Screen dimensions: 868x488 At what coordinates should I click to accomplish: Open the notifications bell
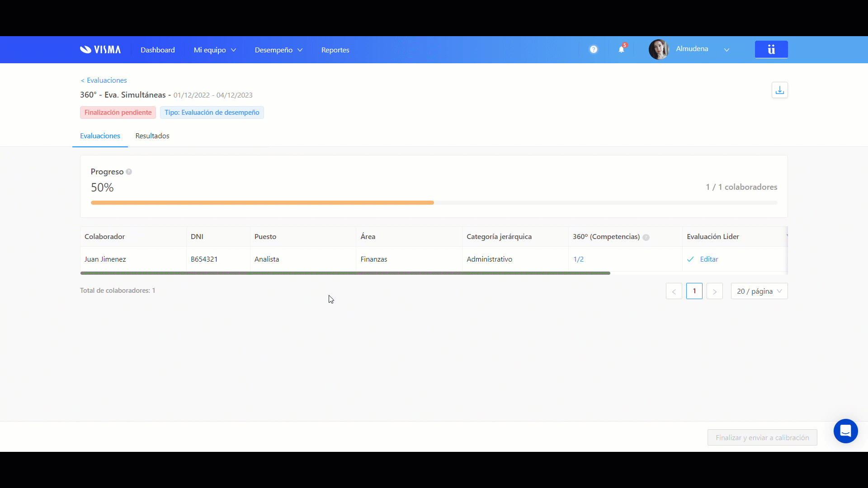pyautogui.click(x=622, y=50)
